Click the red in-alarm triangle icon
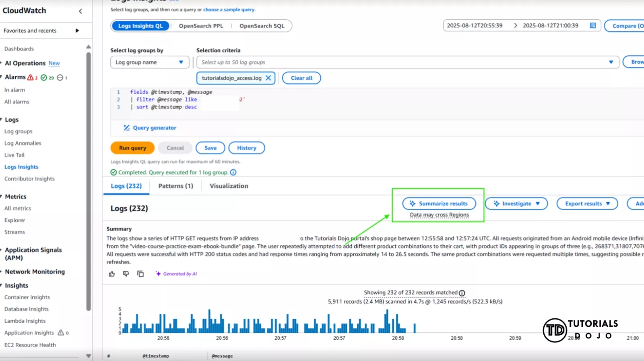The image size is (644, 361). click(x=30, y=77)
